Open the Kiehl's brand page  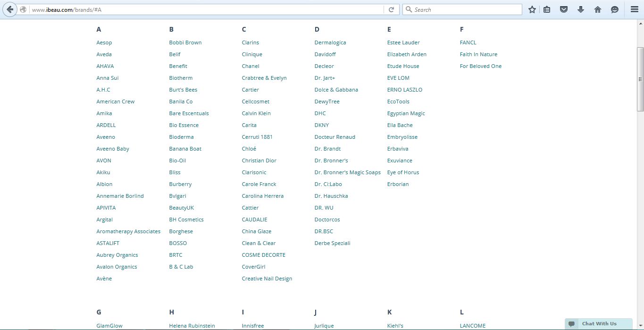395,326
